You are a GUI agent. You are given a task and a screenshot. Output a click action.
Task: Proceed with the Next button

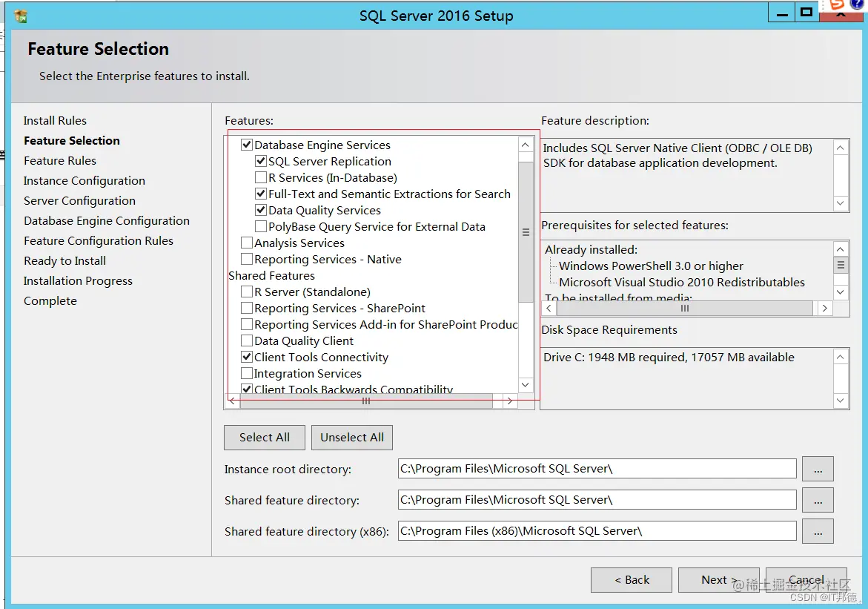coord(718,580)
